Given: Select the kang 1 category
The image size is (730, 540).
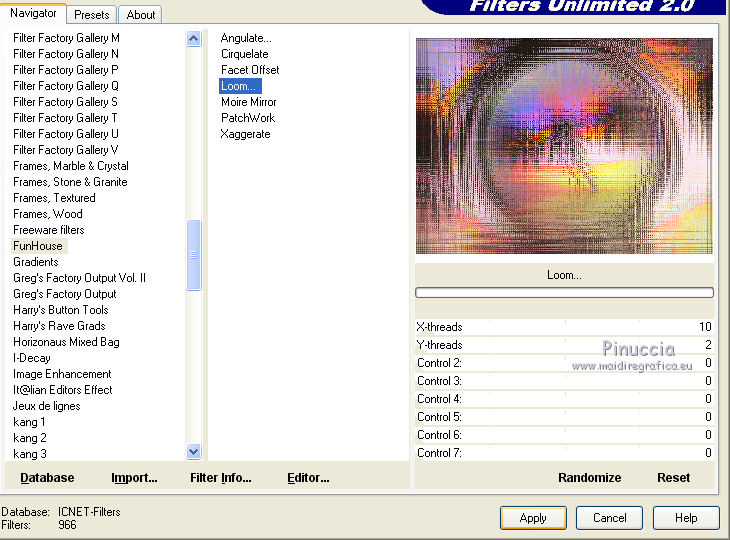Looking at the screenshot, I should [29, 422].
